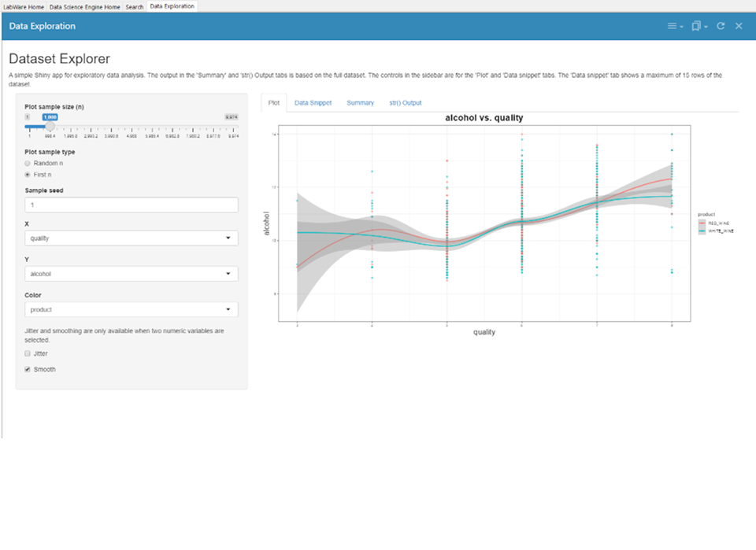Screen dimensions: 756x550
Task: Close the Data Exploration window
Action: tap(739, 25)
